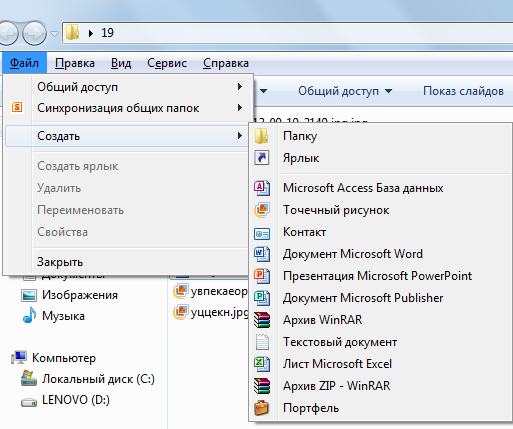Click the PowerPoint presentation icon in submenu
The width and height of the screenshot is (513, 429).
pyautogui.click(x=262, y=276)
